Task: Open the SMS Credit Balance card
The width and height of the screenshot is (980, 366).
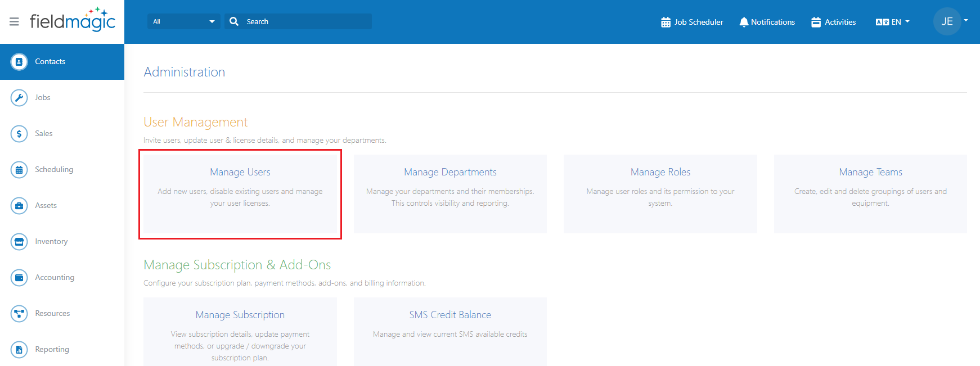Action: point(450,332)
